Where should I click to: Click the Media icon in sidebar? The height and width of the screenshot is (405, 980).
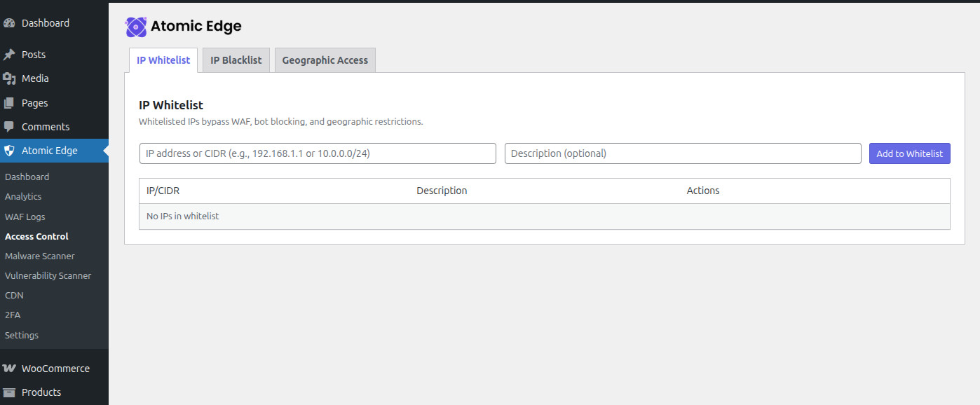(9, 78)
